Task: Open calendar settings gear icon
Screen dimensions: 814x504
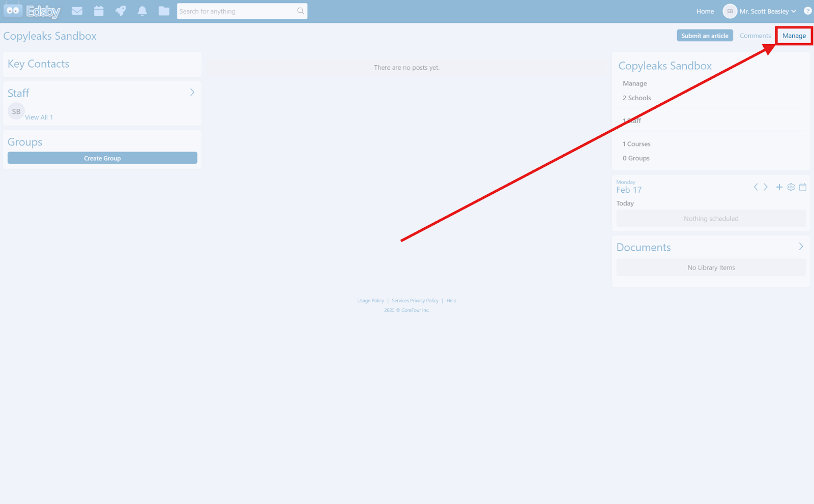Action: point(791,187)
